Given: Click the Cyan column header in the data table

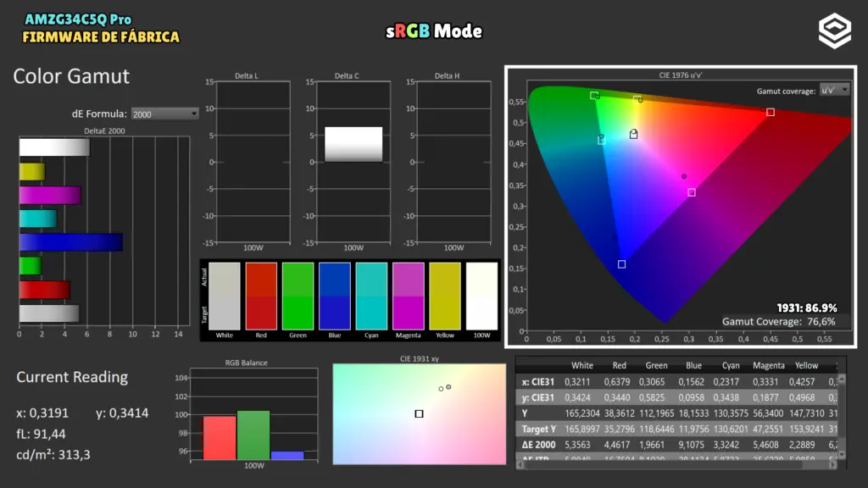Looking at the screenshot, I should pyautogui.click(x=731, y=366).
